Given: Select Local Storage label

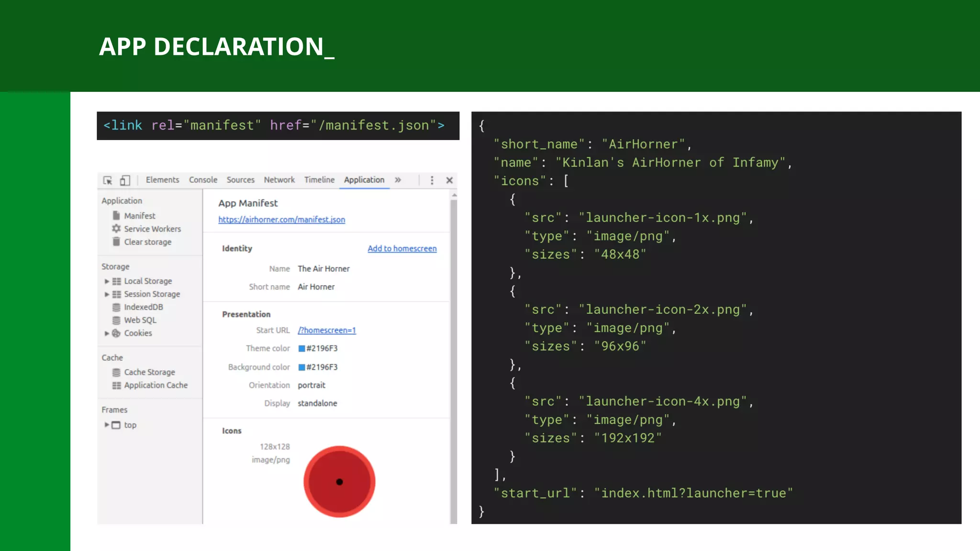Looking at the screenshot, I should [148, 281].
